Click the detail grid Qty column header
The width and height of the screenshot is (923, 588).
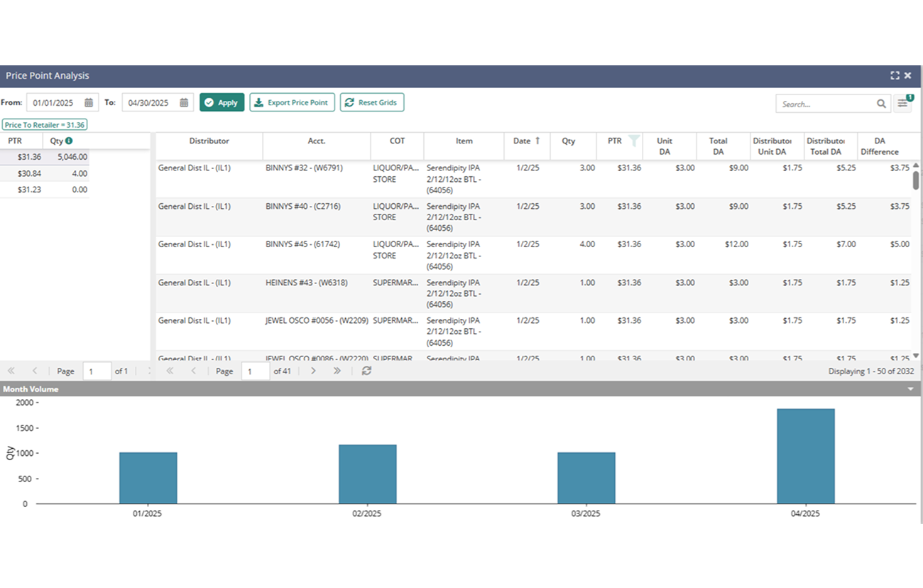pos(573,146)
